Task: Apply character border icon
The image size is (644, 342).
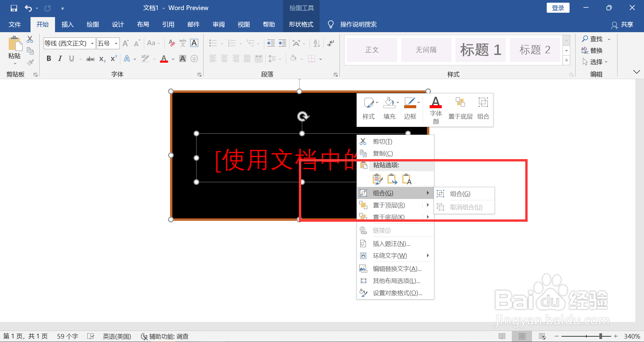Action: pyautogui.click(x=194, y=43)
